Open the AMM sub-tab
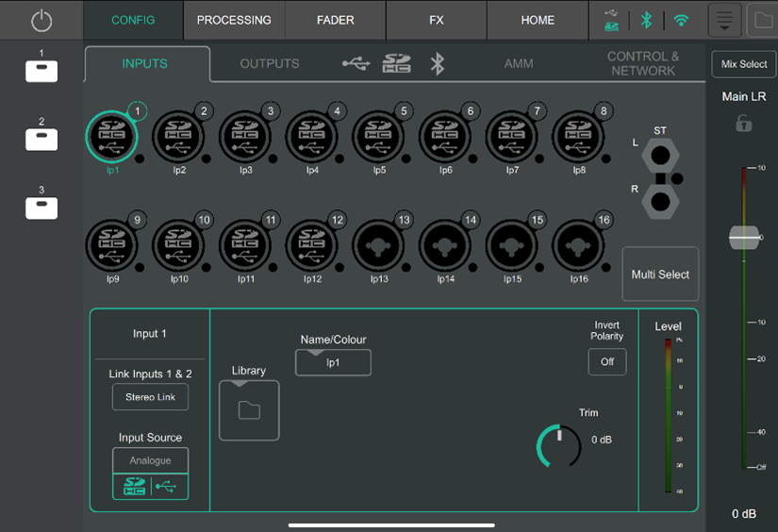Viewport: 778px width, 532px height. coord(519,63)
